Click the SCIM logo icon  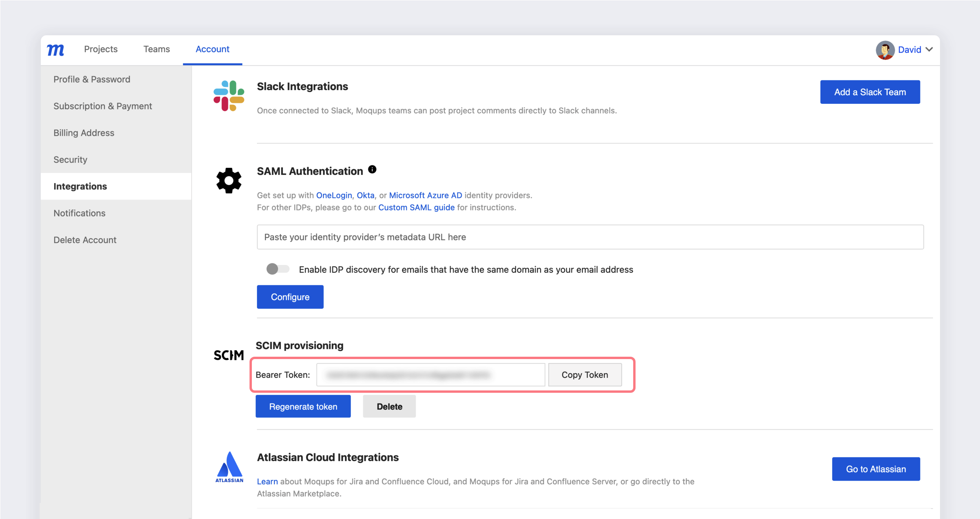(x=229, y=355)
